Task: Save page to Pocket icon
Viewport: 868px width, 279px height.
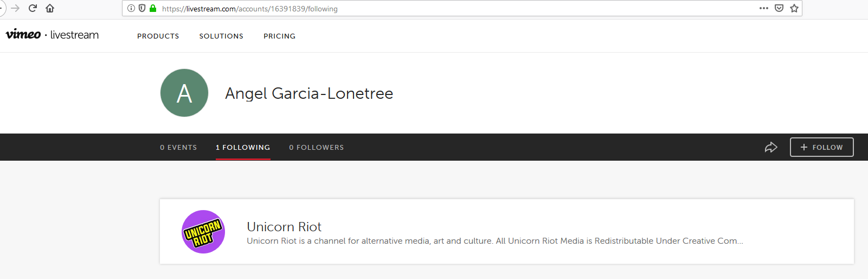Action: [779, 8]
